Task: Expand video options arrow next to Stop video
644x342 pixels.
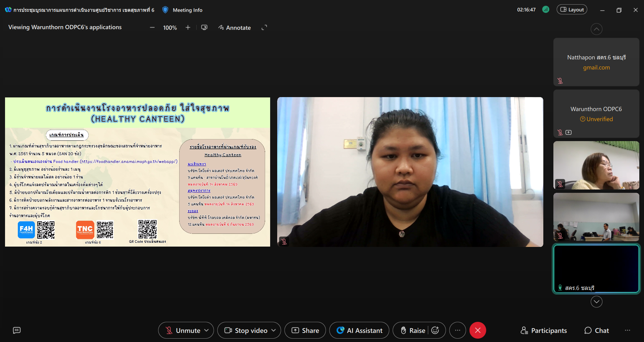Action: (x=274, y=330)
